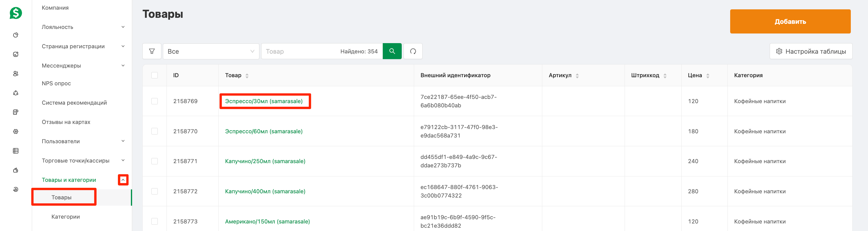Viewport: 868px width, 231px height.
Task: Open the Компания menu item
Action: (x=55, y=8)
